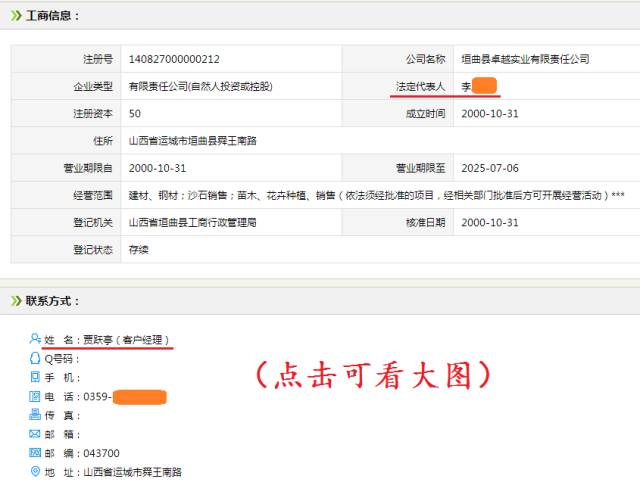
Task: Click the location pin icon beside 地址
Action: 36,471
